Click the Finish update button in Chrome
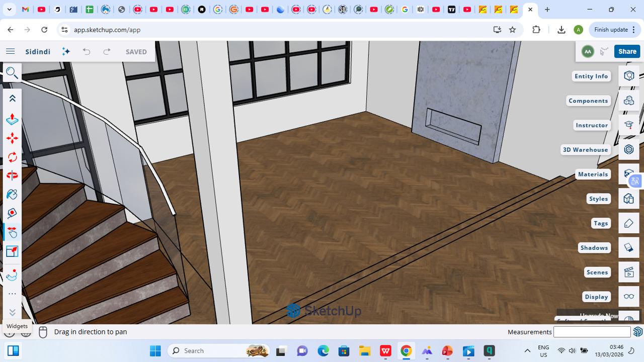The height and width of the screenshot is (362, 644). point(615,30)
